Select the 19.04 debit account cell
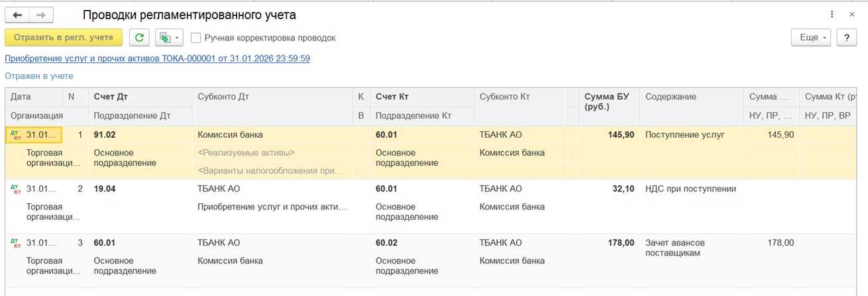Screen dimensions: 868x296 pyautogui.click(x=105, y=189)
